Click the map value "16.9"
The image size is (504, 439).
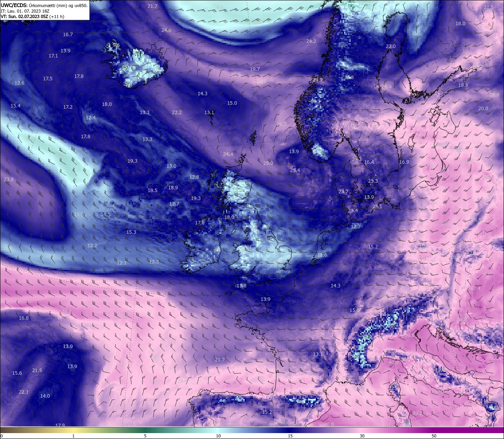coord(404,162)
